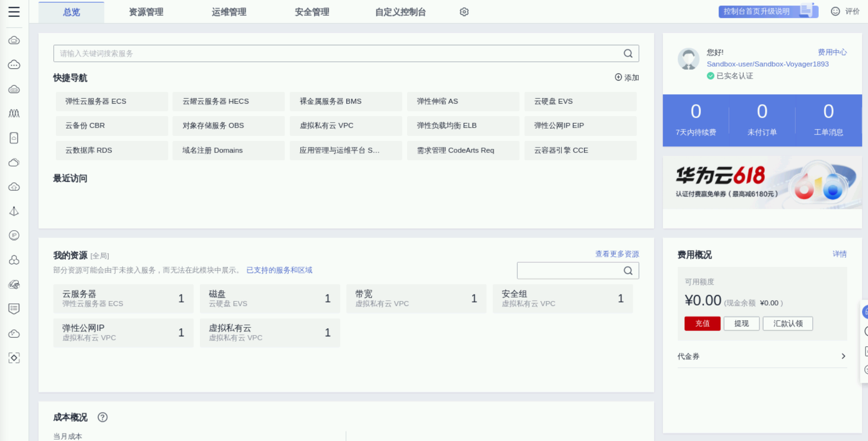
Task: Open 对象存储服务 OBS quick link
Action: coord(229,126)
